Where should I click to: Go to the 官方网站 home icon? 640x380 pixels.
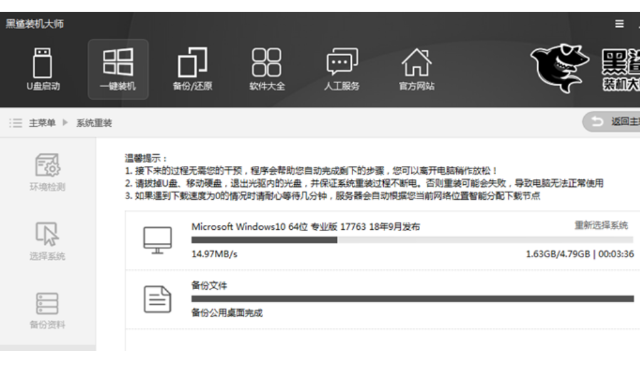[416, 69]
